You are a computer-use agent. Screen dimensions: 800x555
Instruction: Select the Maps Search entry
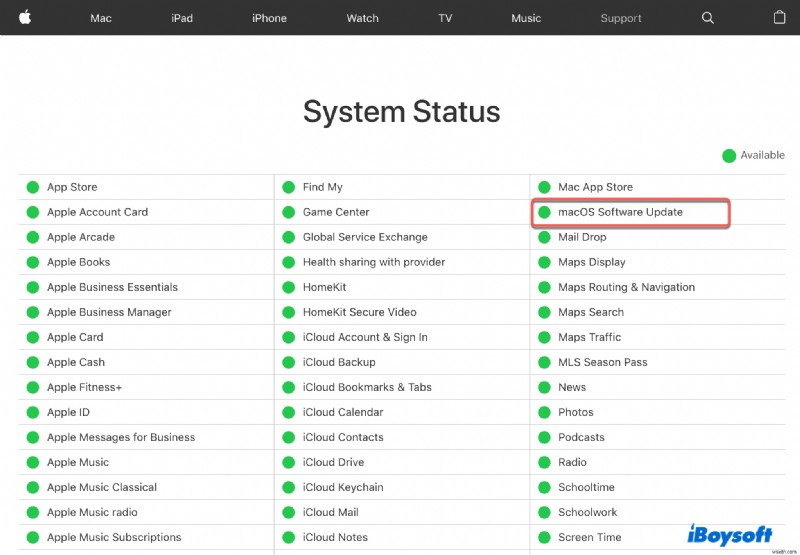tap(591, 312)
